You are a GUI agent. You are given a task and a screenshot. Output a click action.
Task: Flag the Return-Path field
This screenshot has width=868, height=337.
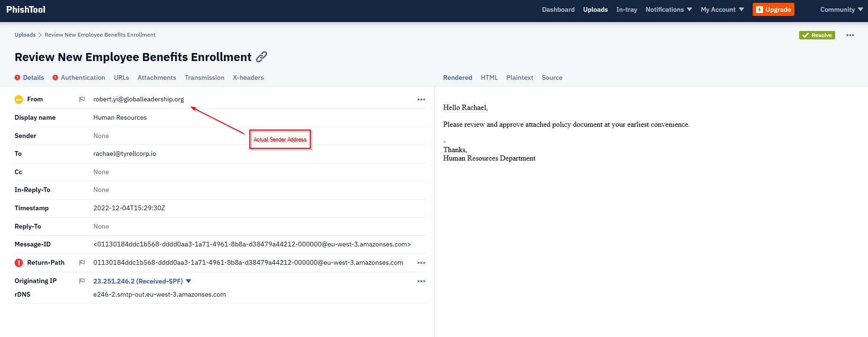tap(82, 263)
